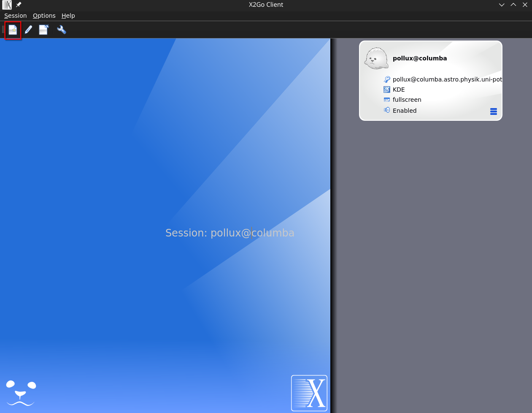This screenshot has width=532, height=413.
Task: Click the display icon beside fullscreen
Action: [x=387, y=100]
